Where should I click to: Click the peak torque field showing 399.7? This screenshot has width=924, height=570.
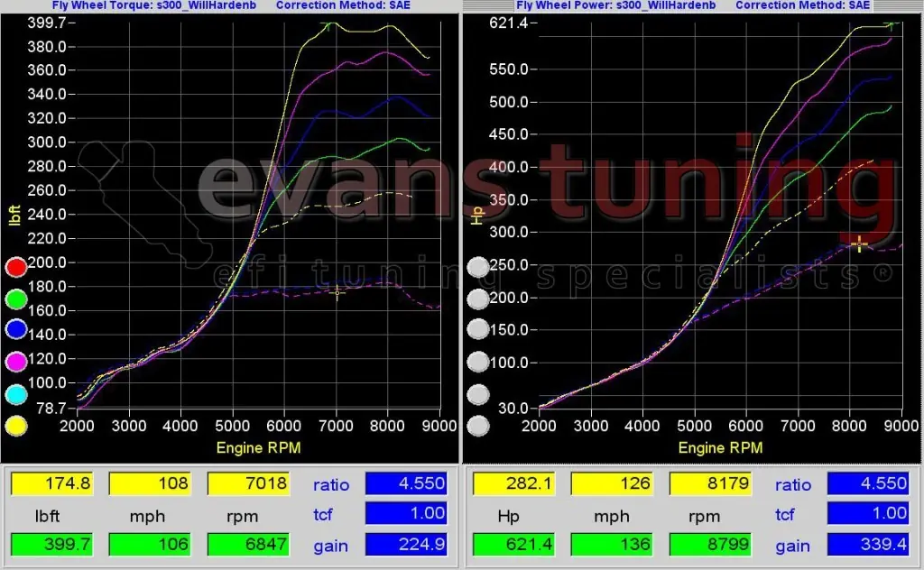tap(51, 544)
